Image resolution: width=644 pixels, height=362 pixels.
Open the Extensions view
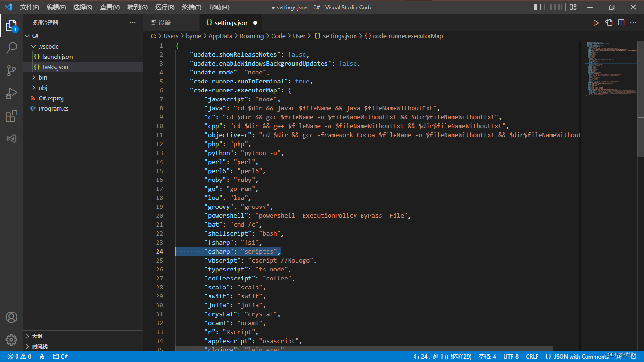[x=11, y=116]
